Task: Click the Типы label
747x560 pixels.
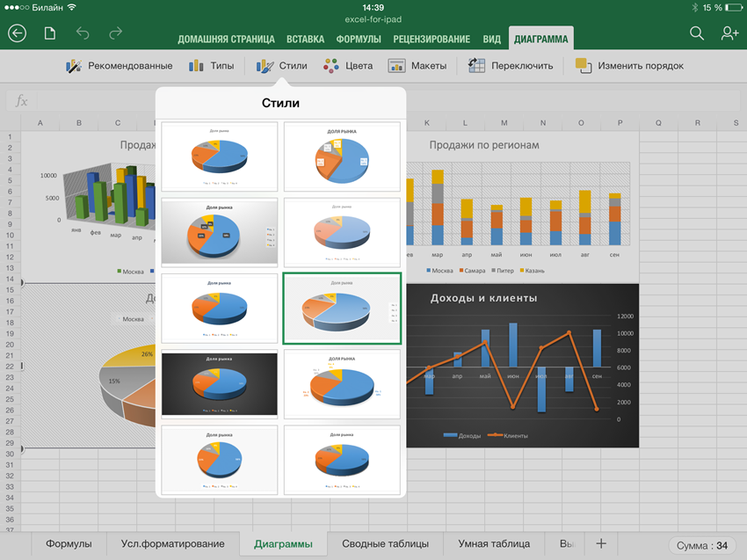Action: pos(222,66)
